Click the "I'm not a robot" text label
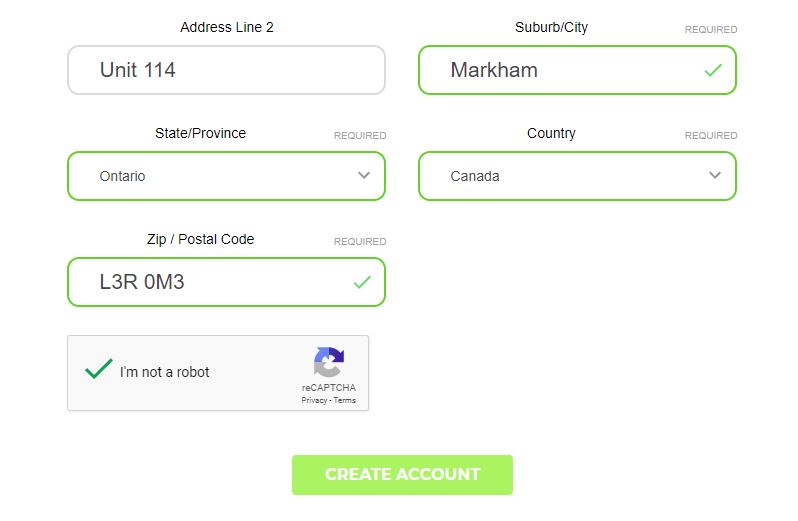 165,372
